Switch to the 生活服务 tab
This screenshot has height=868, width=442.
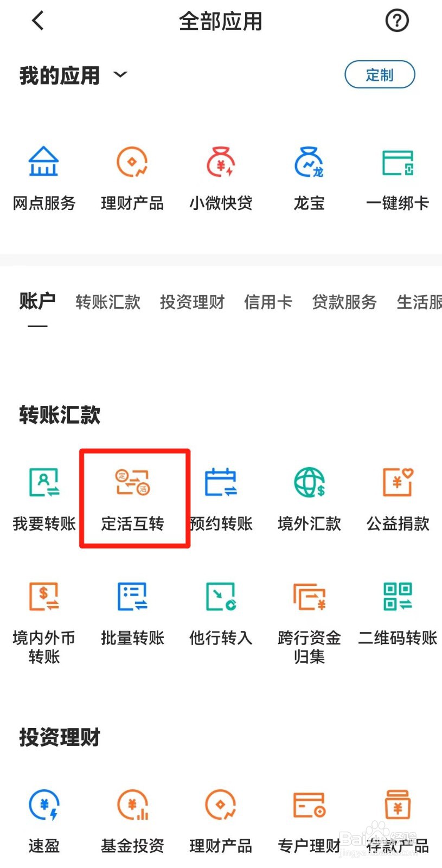coord(419,302)
